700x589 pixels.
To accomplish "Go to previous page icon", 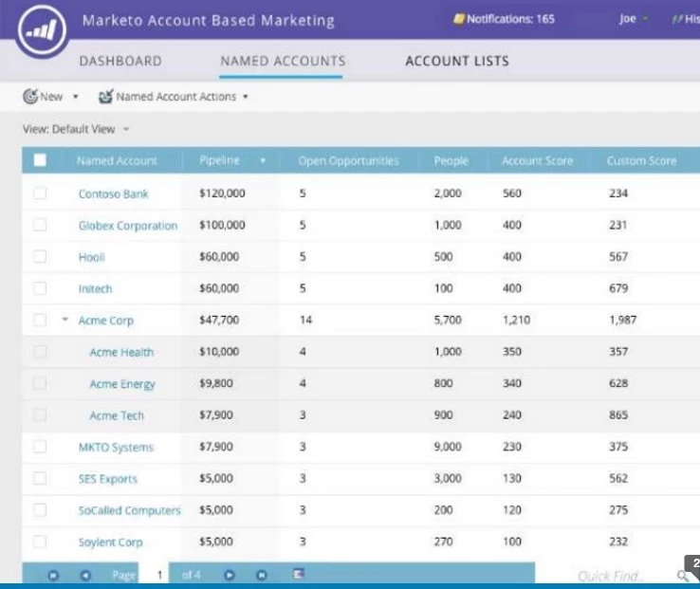I will 85,575.
